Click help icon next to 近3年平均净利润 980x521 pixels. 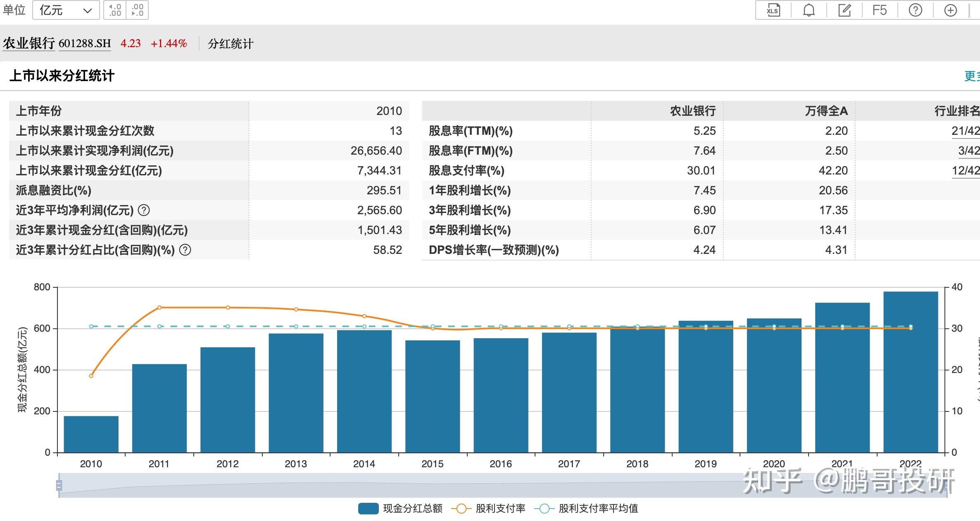point(143,210)
